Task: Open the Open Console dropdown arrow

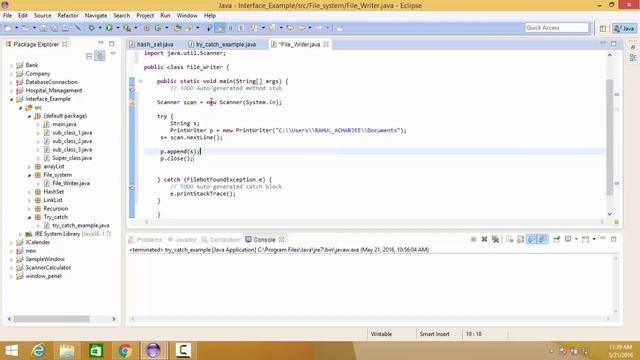Action: pos(594,239)
